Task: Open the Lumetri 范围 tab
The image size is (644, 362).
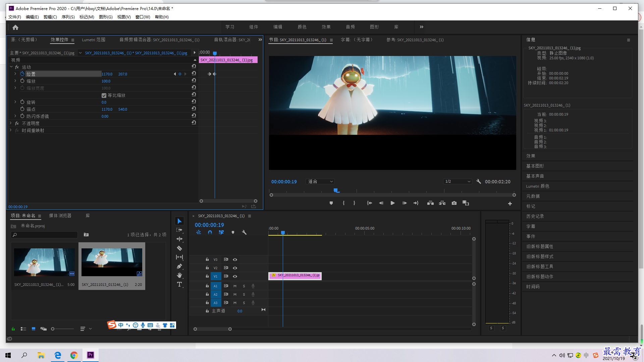Action: pos(93,40)
